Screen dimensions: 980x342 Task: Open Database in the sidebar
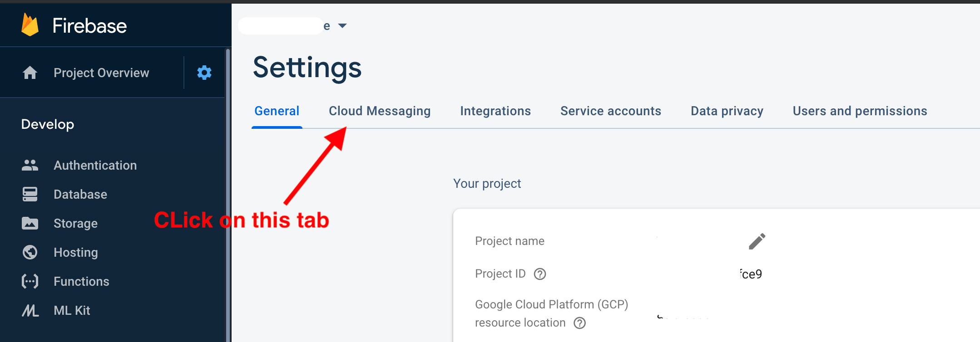(x=80, y=194)
